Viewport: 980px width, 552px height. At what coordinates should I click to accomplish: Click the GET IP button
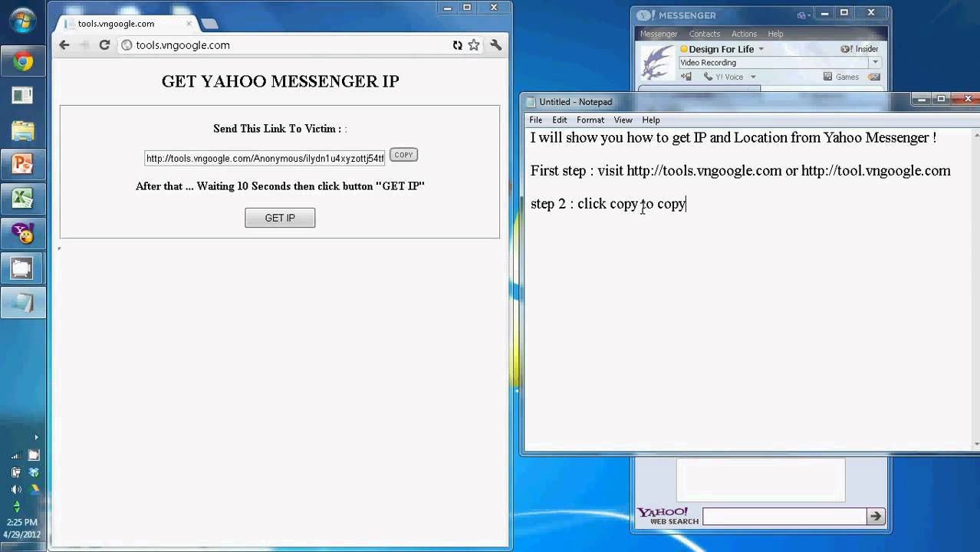pyautogui.click(x=280, y=218)
